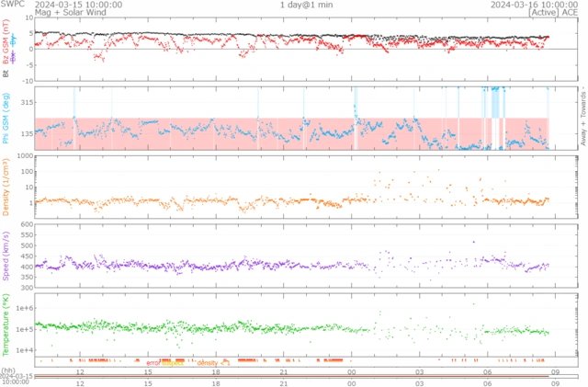Click the 18 hour tick on time axis

pyautogui.click(x=216, y=370)
